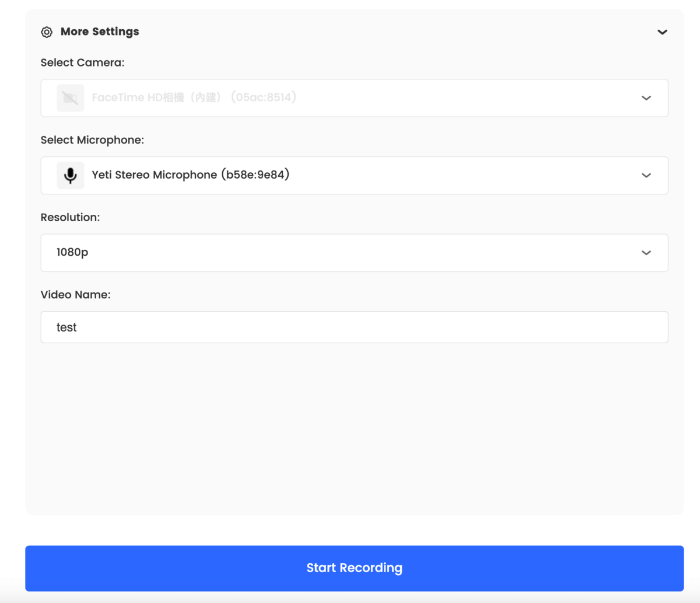This screenshot has width=700, height=603.
Task: Click the "Select Camera:" label
Action: pyautogui.click(x=82, y=62)
